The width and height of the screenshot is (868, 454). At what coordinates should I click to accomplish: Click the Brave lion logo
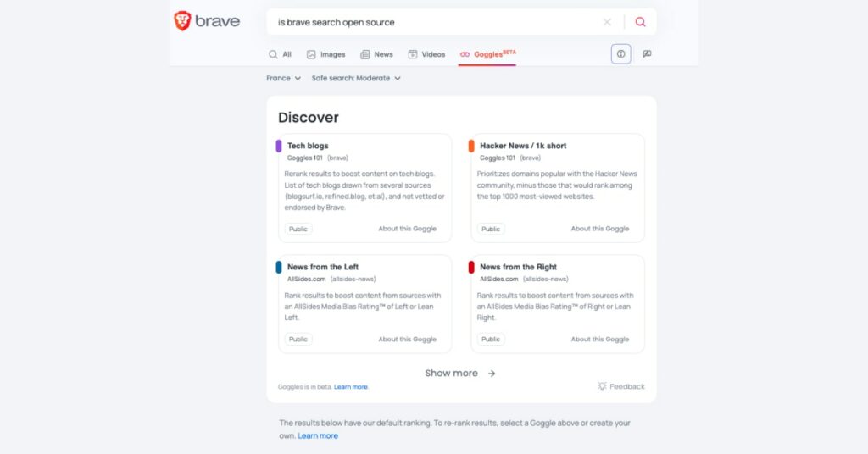[182, 21]
